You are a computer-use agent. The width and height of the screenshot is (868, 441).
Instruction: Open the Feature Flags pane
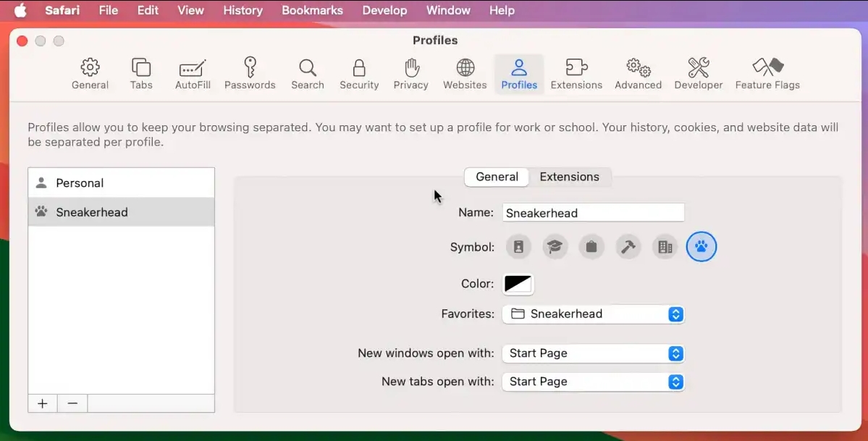(767, 74)
